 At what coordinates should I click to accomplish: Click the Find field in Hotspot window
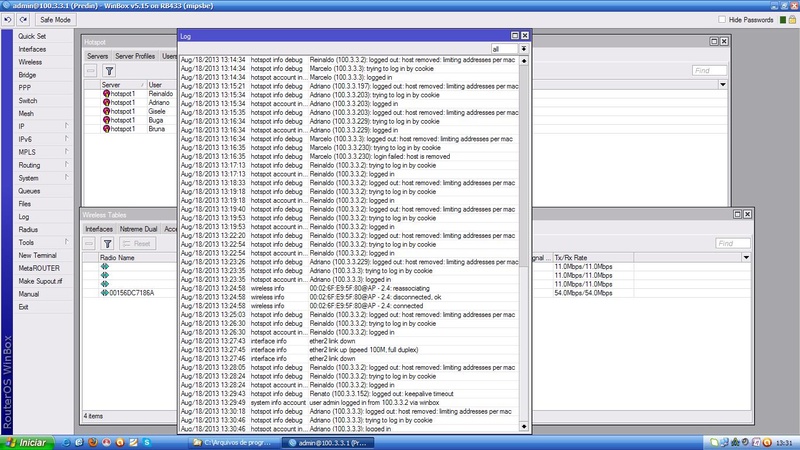coord(709,70)
